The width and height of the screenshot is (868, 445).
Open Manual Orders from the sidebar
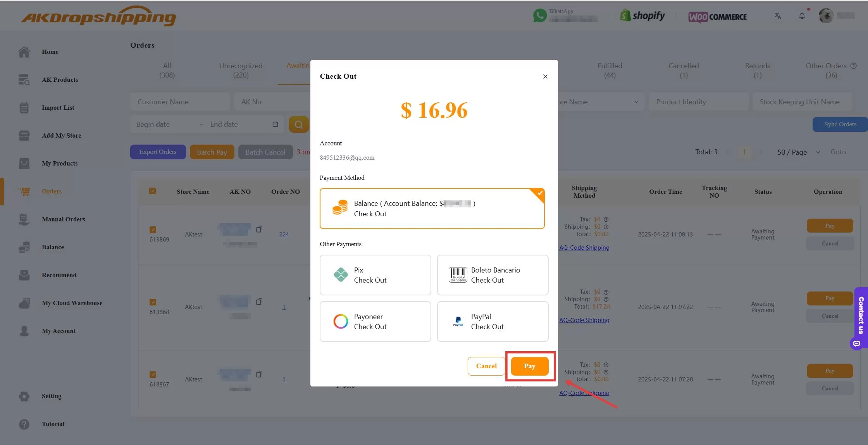click(x=63, y=219)
